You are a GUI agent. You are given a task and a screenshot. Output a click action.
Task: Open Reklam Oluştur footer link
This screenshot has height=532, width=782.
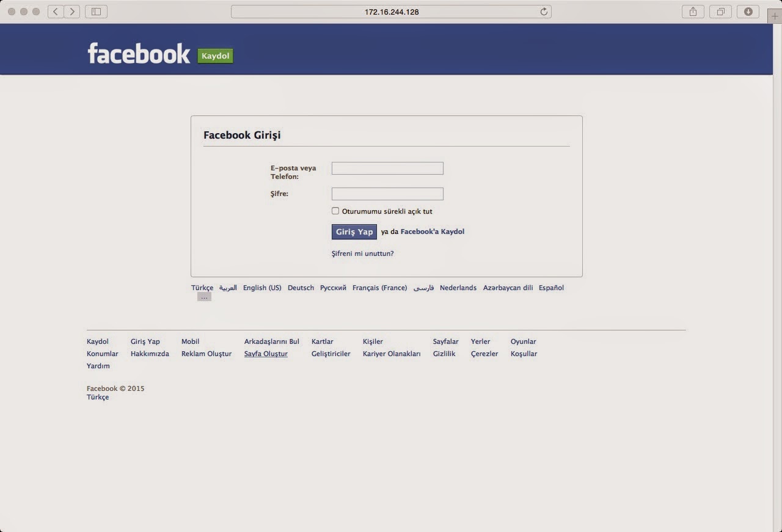point(206,354)
